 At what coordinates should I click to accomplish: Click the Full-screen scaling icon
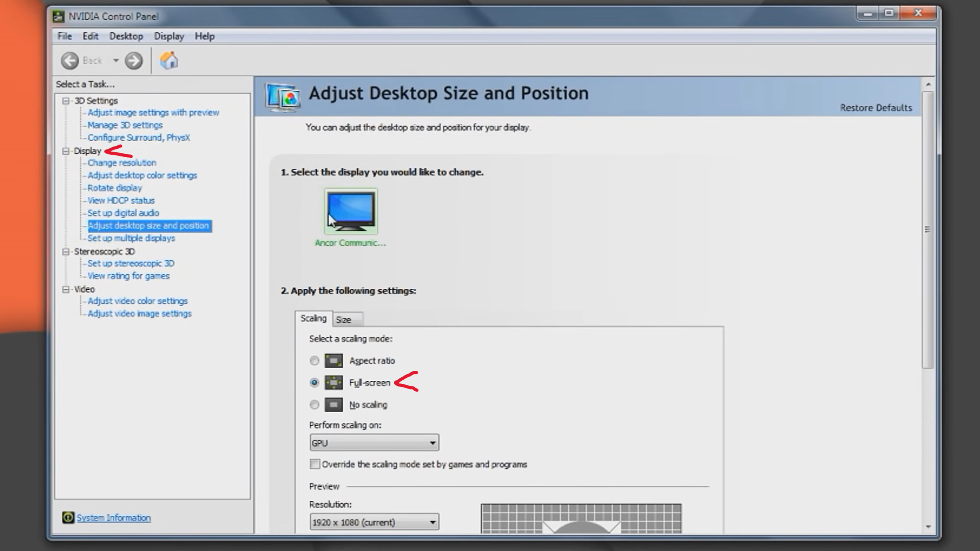[333, 382]
